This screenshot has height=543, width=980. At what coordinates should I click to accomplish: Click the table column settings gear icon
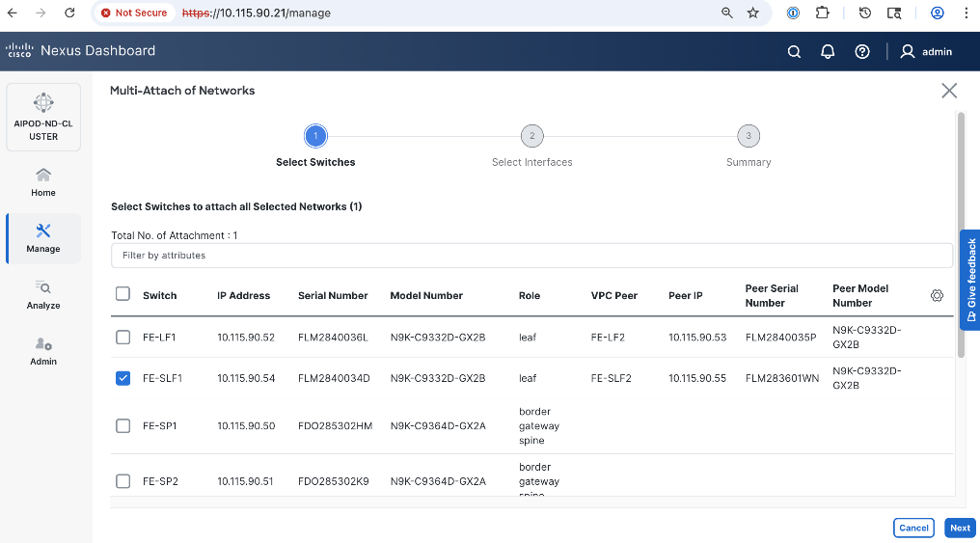[x=937, y=295]
